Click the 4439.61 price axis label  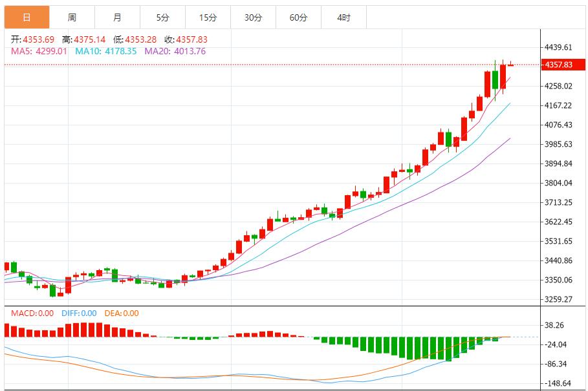[x=558, y=47]
